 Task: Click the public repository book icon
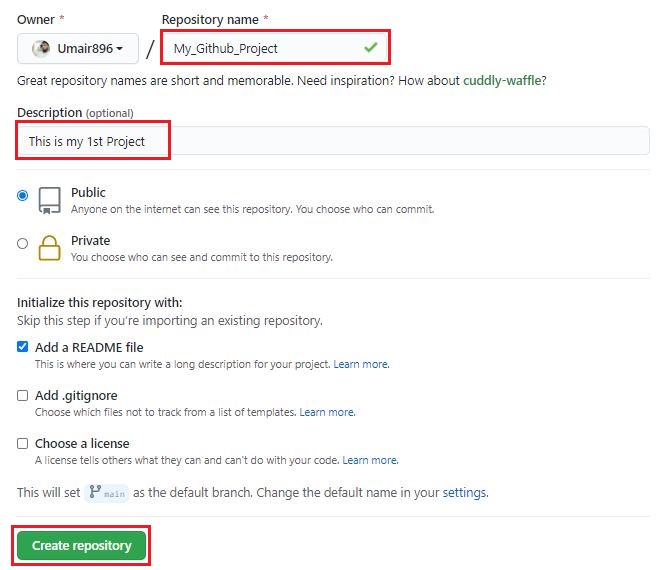pyautogui.click(x=49, y=200)
